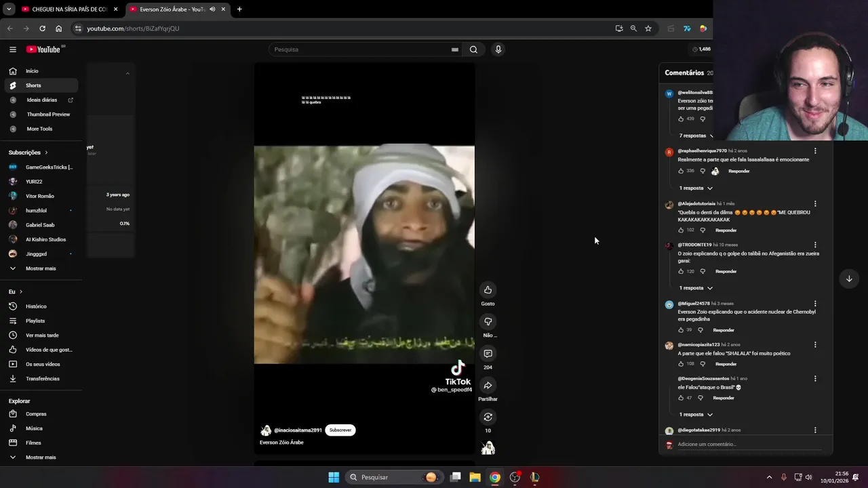The height and width of the screenshot is (488, 868).
Task: Start voice search with the microphone
Action: 498,49
